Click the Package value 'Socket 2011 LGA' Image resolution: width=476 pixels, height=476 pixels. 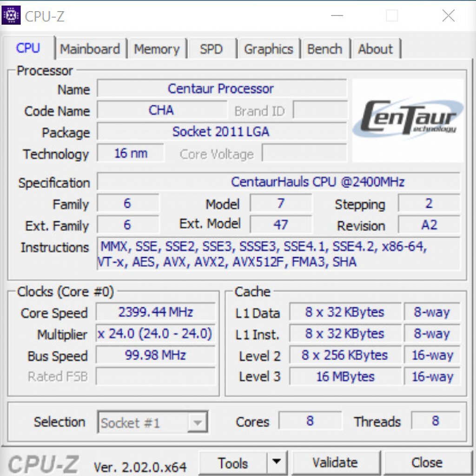[x=222, y=132]
